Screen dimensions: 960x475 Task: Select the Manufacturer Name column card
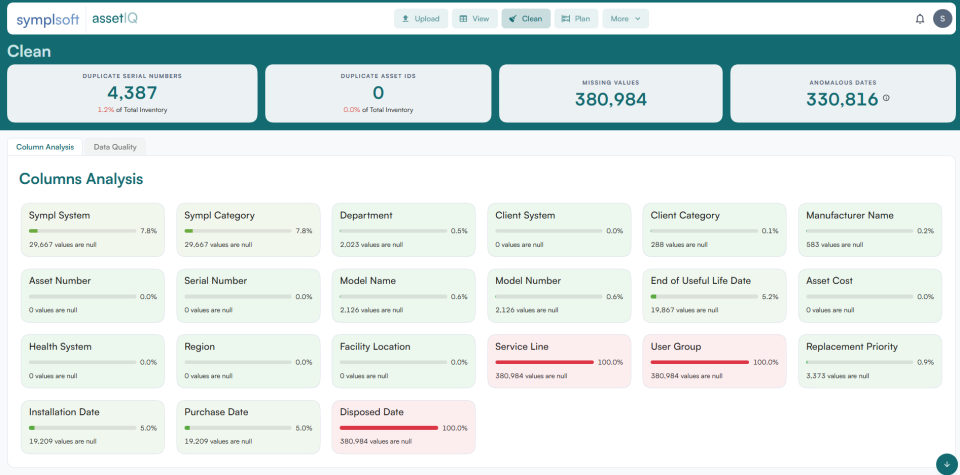click(x=870, y=230)
